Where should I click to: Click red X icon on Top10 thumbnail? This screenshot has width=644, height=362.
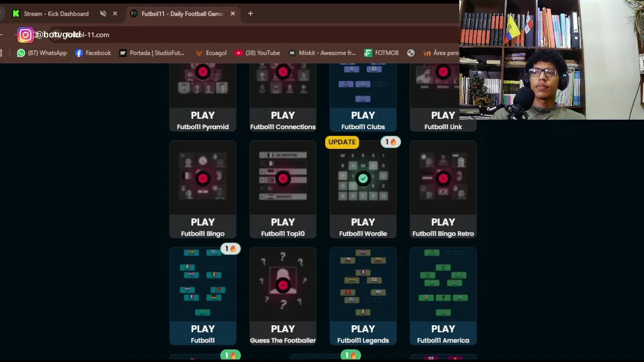[x=283, y=178]
